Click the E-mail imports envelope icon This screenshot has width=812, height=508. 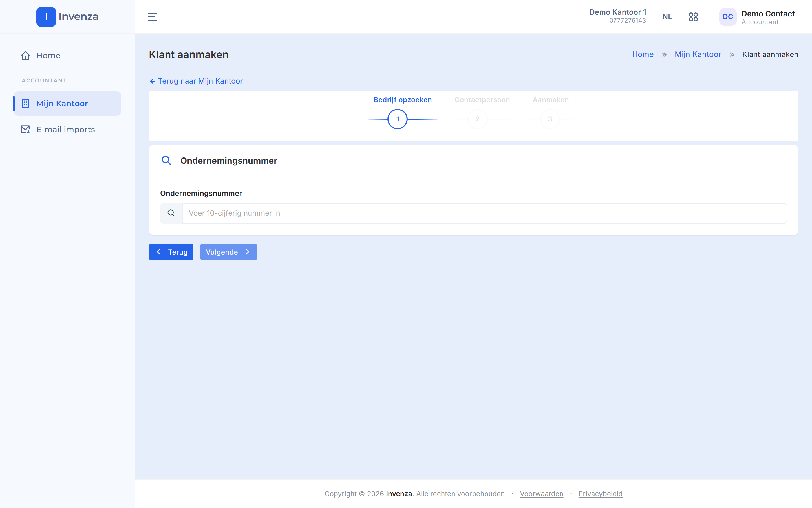pos(25,129)
